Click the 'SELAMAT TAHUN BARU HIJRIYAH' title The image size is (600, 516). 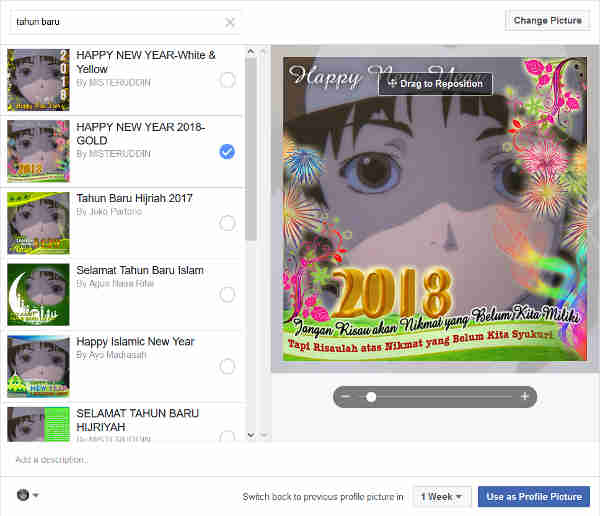pyautogui.click(x=138, y=420)
